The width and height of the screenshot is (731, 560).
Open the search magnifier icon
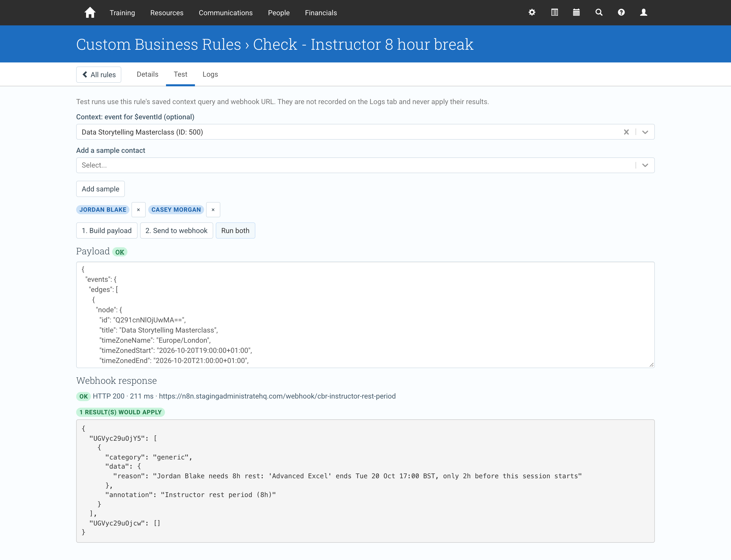tap(599, 12)
